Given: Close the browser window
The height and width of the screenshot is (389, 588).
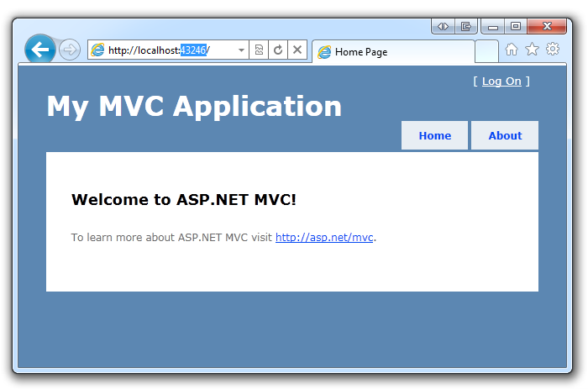Looking at the screenshot, I should click(x=547, y=26).
